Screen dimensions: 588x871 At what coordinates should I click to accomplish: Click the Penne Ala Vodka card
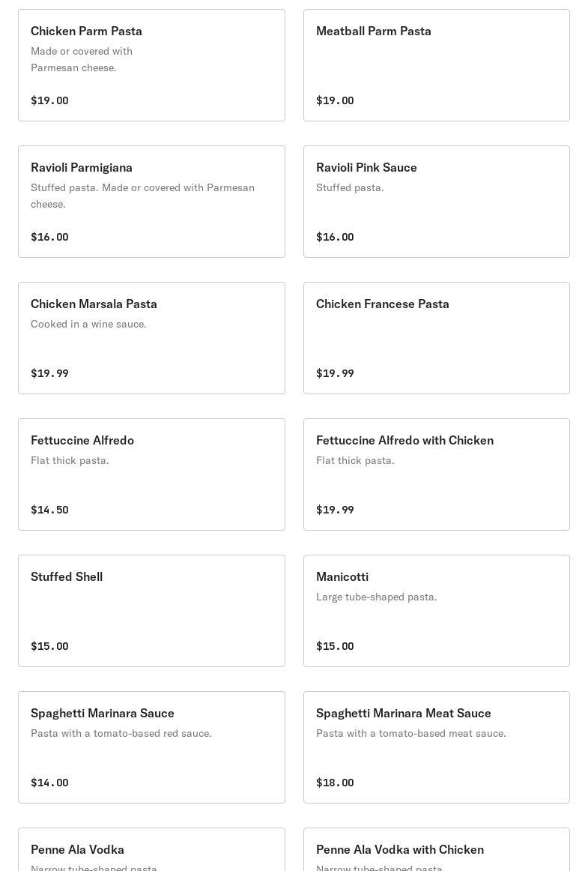click(151, 850)
